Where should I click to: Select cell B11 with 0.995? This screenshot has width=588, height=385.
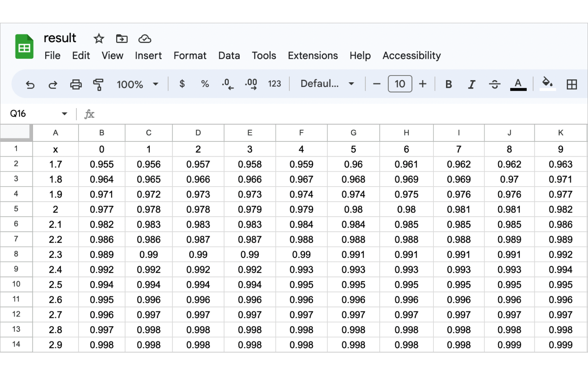pyautogui.click(x=102, y=300)
